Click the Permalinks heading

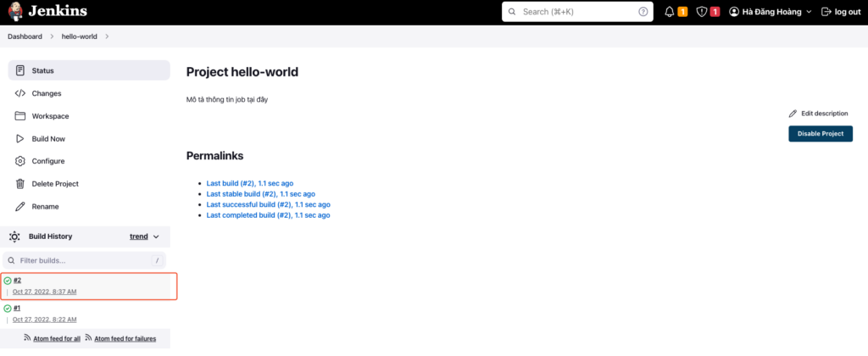coord(214,156)
